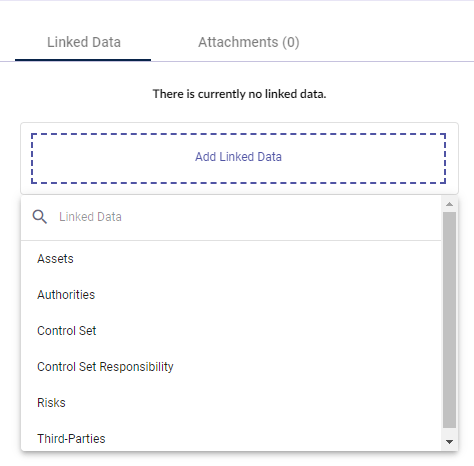This screenshot has width=474, height=466.
Task: Click the 'no linked data' message text
Action: (239, 94)
